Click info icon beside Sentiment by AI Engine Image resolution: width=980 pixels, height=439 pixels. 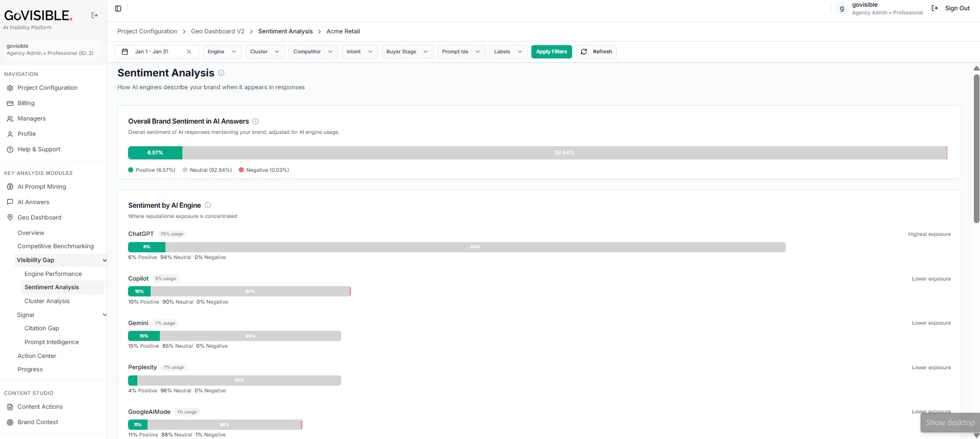pyautogui.click(x=208, y=205)
